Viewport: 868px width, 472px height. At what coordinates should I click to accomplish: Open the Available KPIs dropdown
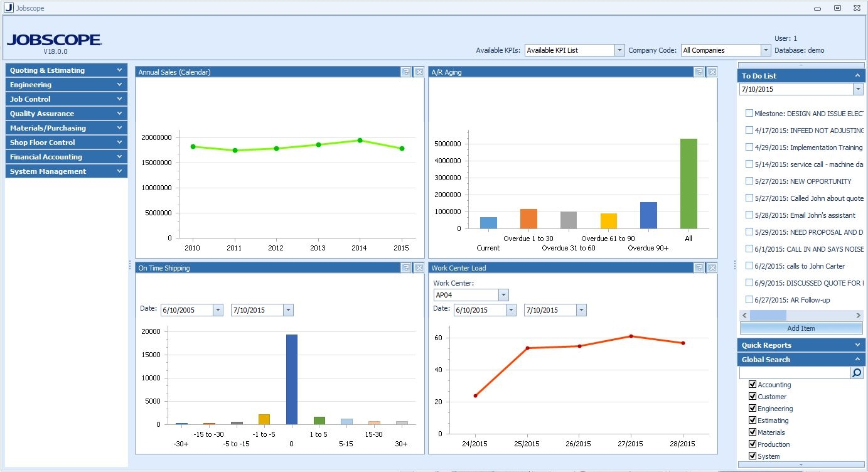click(x=619, y=50)
